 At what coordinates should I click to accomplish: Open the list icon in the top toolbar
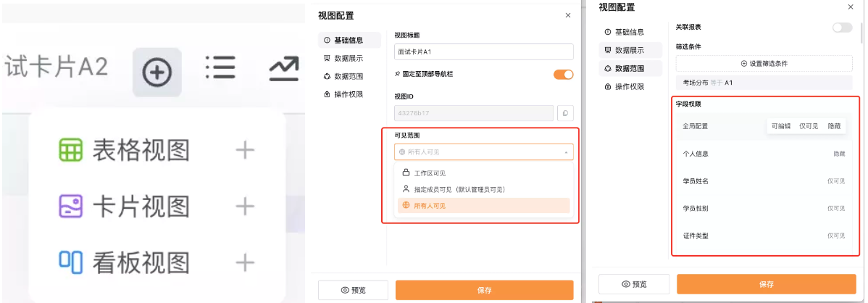(x=220, y=67)
